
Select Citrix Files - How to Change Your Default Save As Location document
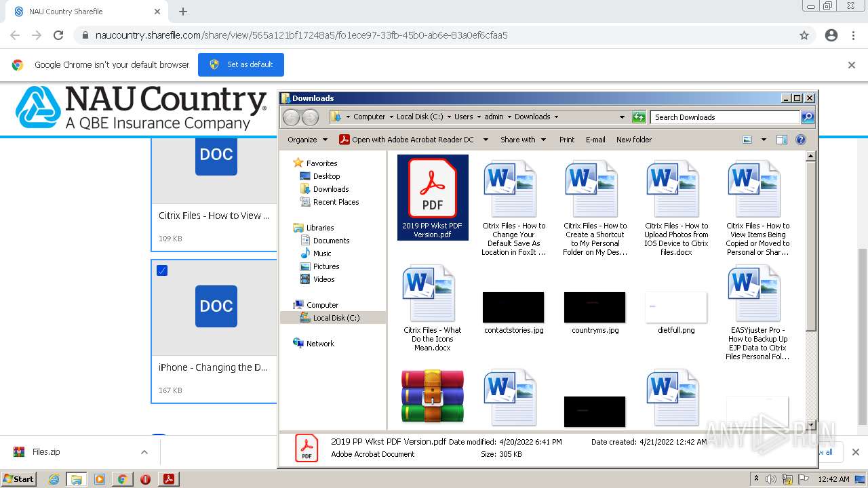(x=513, y=209)
